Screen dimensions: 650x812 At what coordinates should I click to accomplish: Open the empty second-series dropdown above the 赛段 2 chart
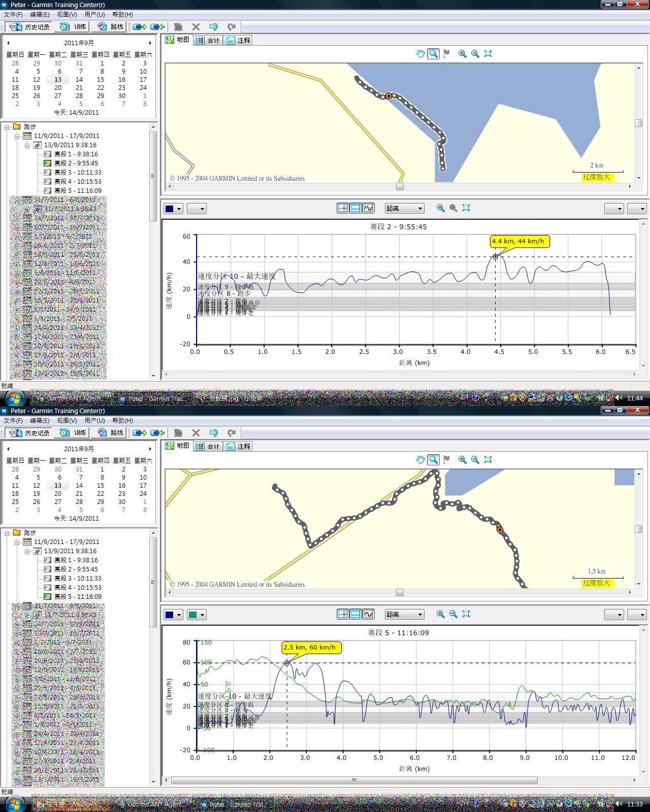pos(197,208)
